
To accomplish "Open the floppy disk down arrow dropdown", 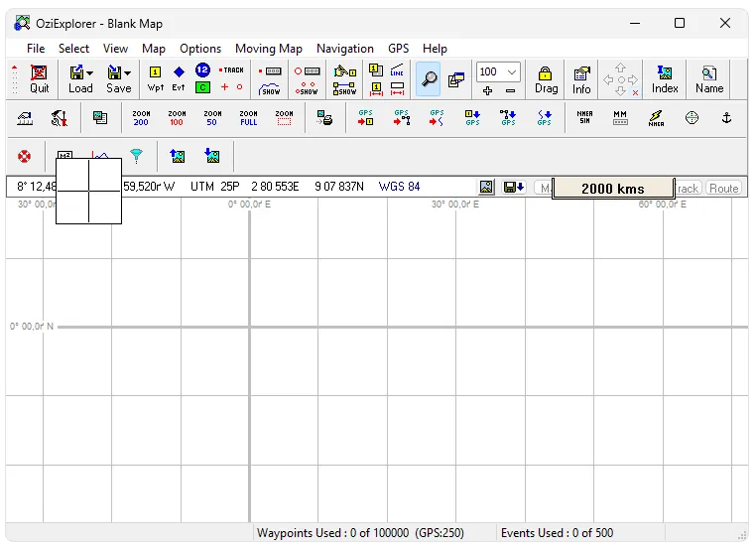I will click(x=514, y=188).
